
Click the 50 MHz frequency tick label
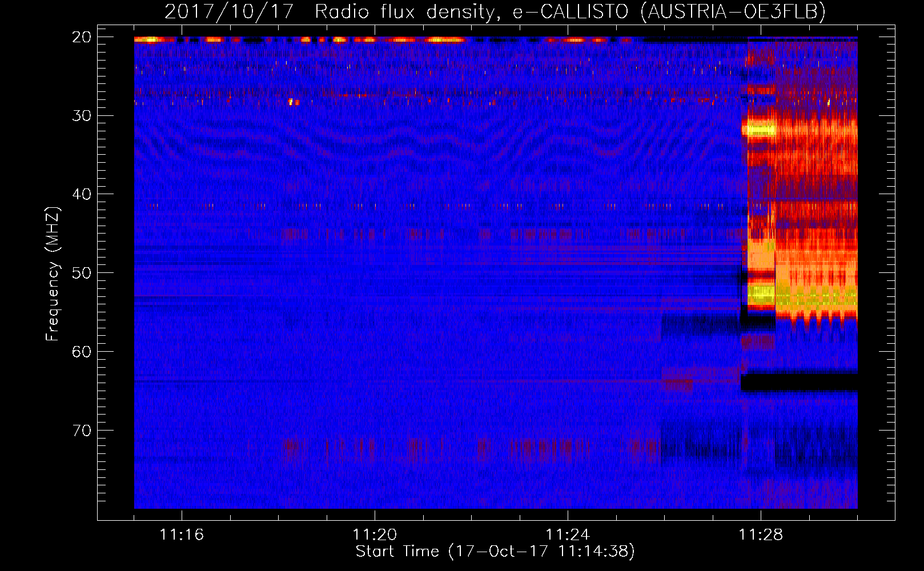tap(82, 273)
